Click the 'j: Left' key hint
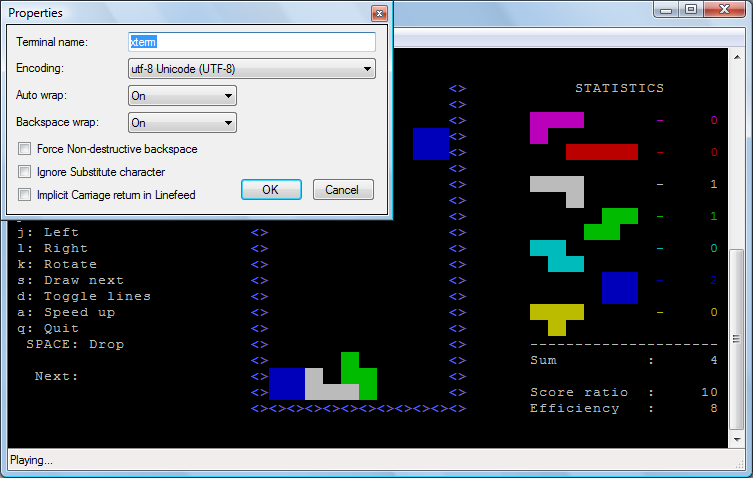753x478 pixels. pyautogui.click(x=48, y=232)
